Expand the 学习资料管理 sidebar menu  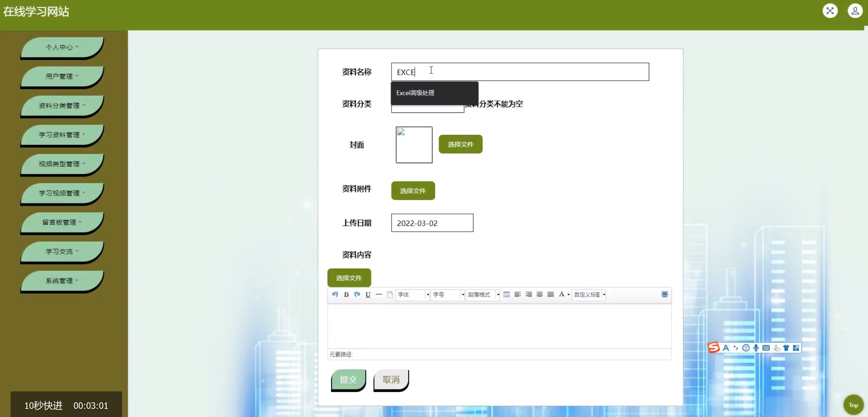62,135
